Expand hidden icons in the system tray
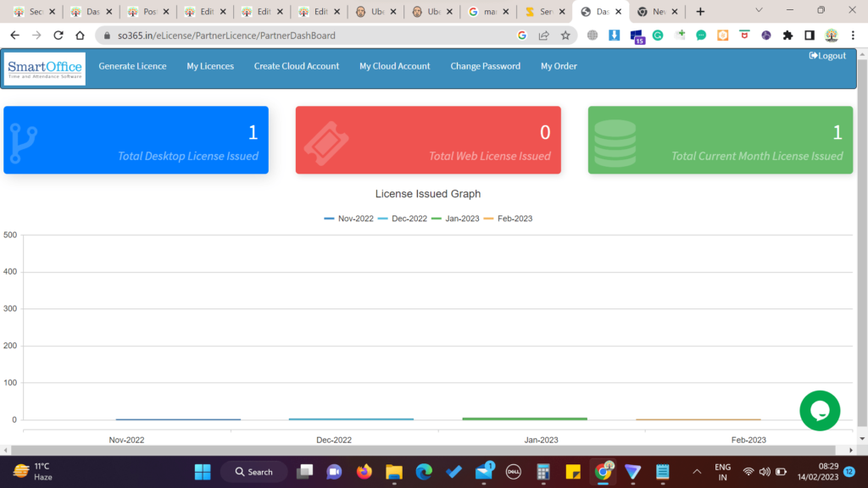Screen dimensions: 868x488 (697, 471)
